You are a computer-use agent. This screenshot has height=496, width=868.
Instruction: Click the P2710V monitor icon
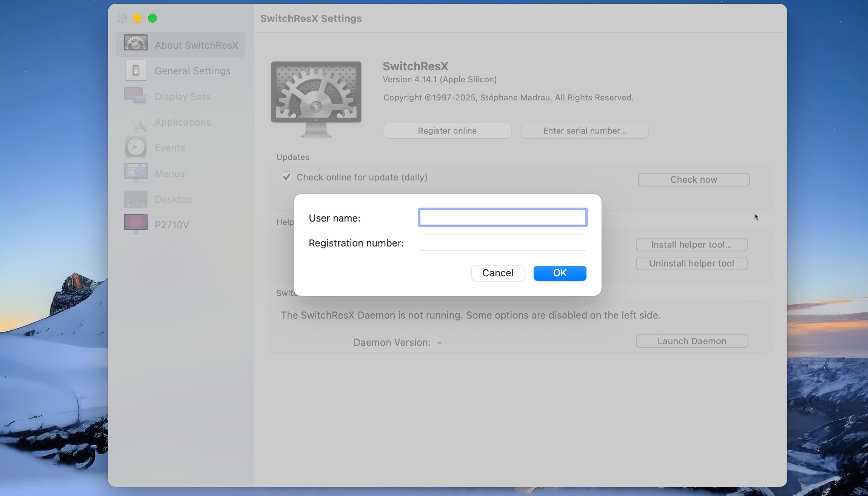tap(135, 224)
